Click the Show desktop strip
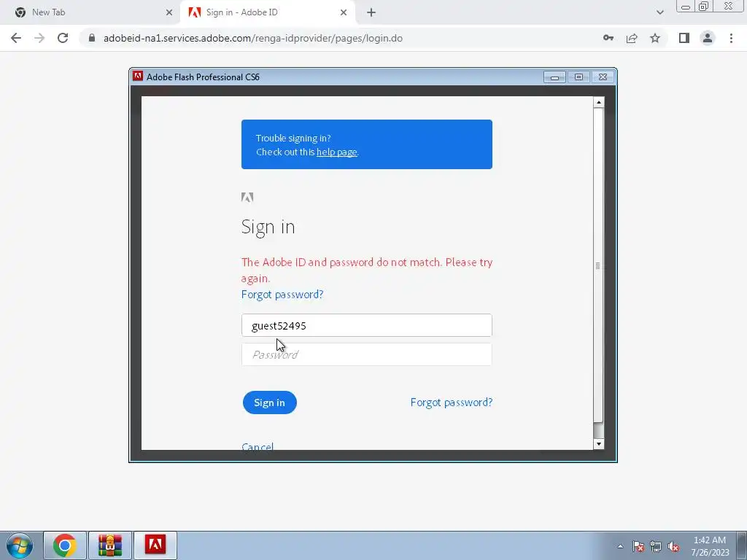This screenshot has width=747, height=560. tap(742, 545)
